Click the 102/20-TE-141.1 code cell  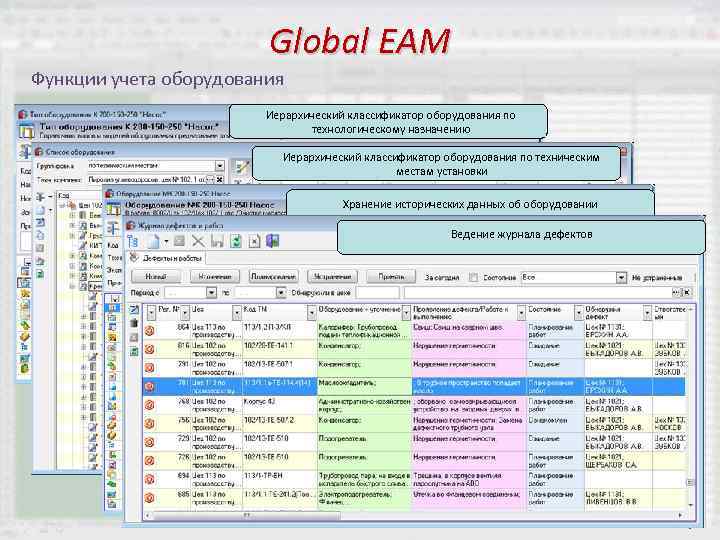click(280, 349)
